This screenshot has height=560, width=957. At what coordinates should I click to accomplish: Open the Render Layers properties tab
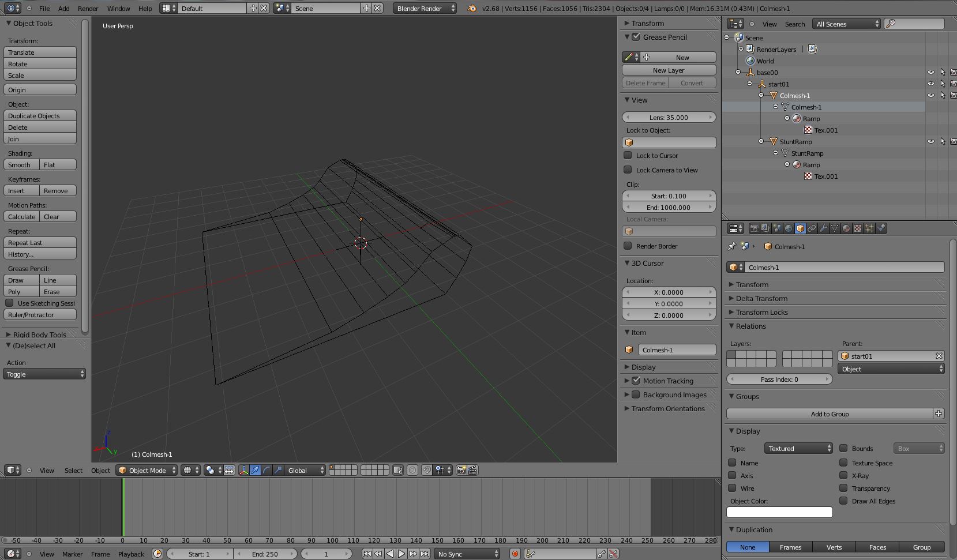pyautogui.click(x=765, y=228)
